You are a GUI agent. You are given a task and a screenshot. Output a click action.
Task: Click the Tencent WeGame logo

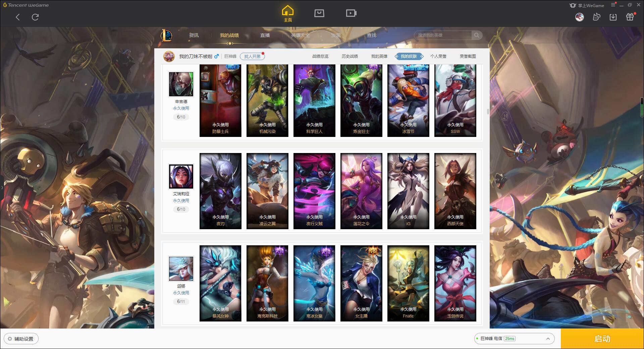click(x=26, y=5)
